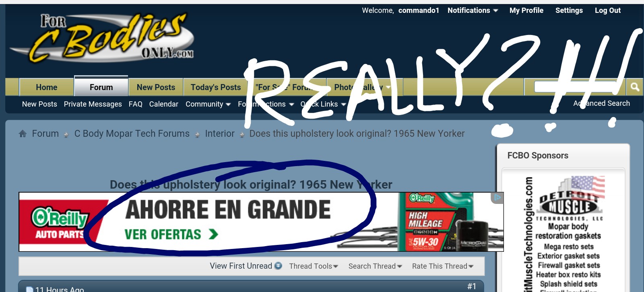The height and width of the screenshot is (292, 644).
Task: Open the New Posts navigation tab
Action: click(156, 87)
